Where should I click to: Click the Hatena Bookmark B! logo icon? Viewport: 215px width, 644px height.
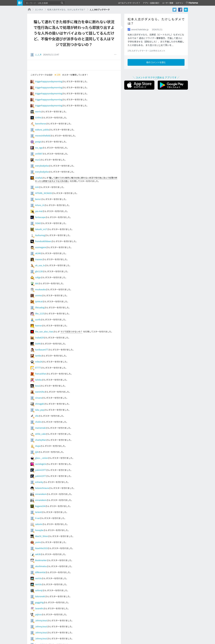(20, 3)
